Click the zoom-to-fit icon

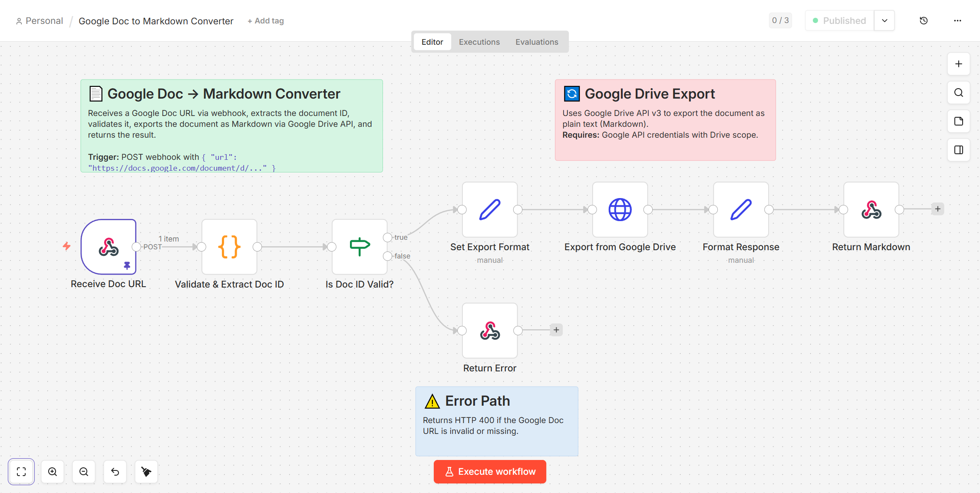tap(21, 471)
